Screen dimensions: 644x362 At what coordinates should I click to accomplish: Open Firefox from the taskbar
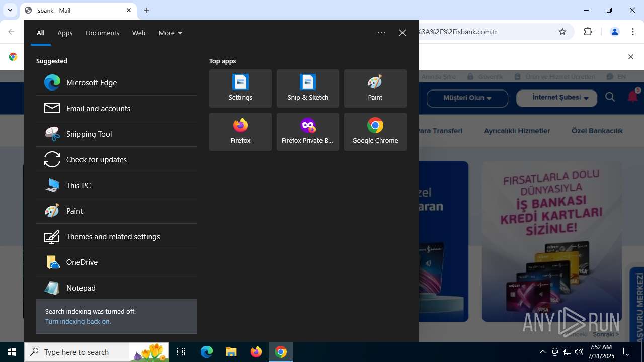[256, 352]
